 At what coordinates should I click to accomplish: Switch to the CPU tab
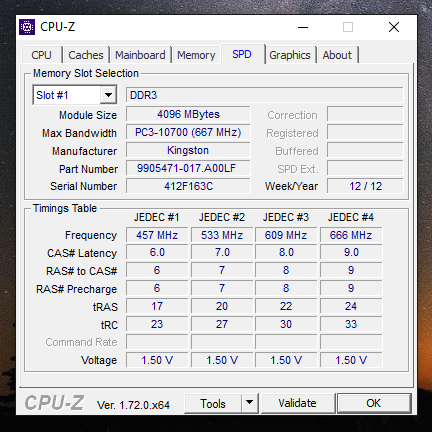click(42, 55)
